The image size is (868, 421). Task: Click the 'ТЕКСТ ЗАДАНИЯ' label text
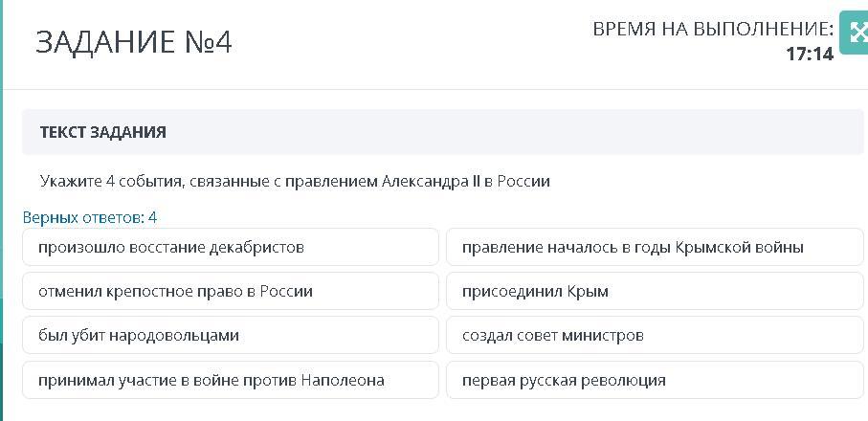point(103,132)
